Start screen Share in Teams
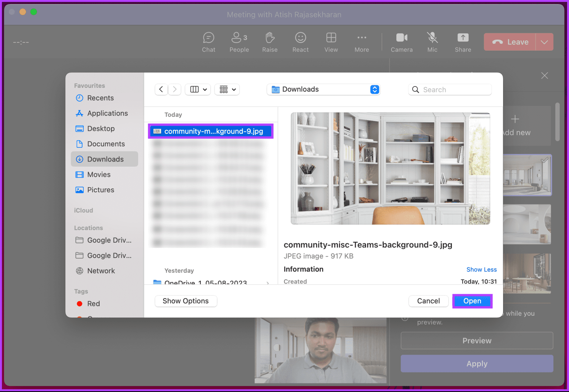This screenshot has height=392, width=569. pos(463,41)
